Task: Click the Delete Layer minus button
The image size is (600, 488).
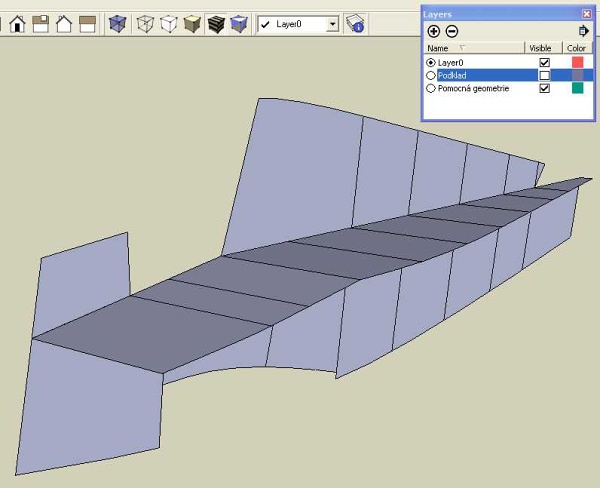Action: [x=452, y=31]
